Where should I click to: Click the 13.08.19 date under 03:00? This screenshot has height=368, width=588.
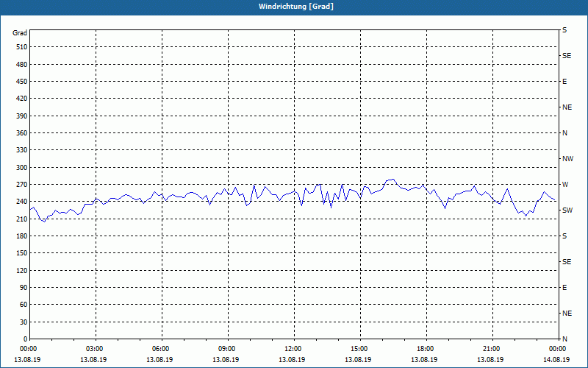click(93, 360)
